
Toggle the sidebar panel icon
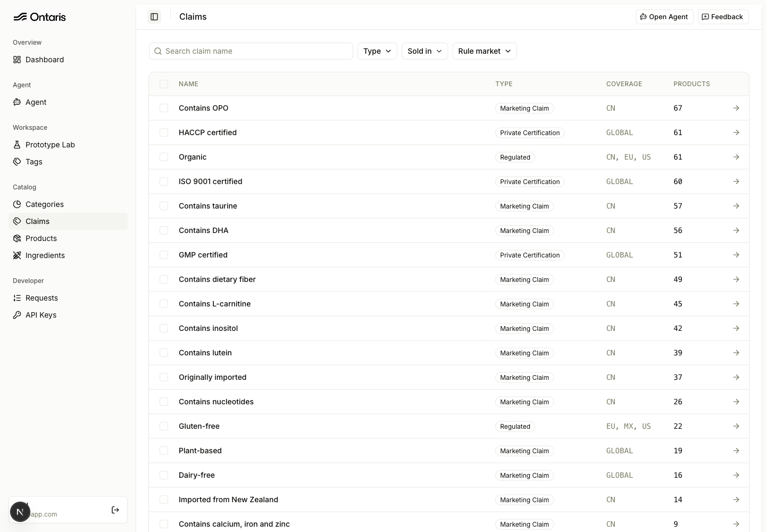click(x=154, y=16)
